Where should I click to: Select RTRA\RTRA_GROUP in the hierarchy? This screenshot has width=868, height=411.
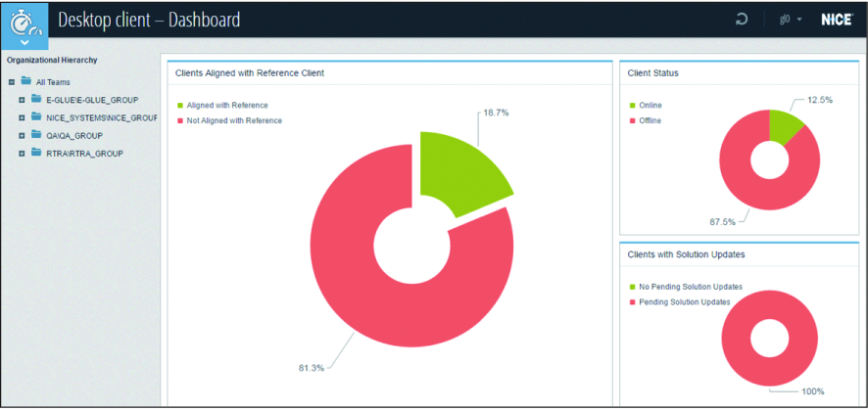(x=84, y=154)
